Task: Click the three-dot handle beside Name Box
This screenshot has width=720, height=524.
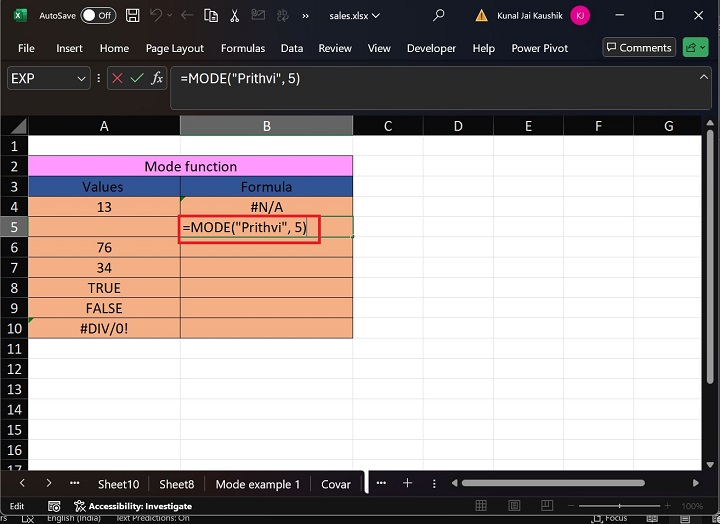Action: click(99, 79)
